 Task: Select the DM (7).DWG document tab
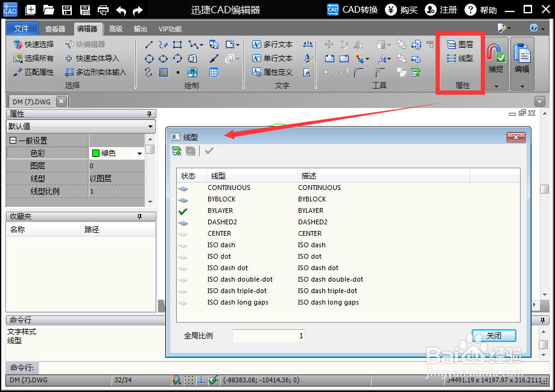pyautogui.click(x=31, y=102)
